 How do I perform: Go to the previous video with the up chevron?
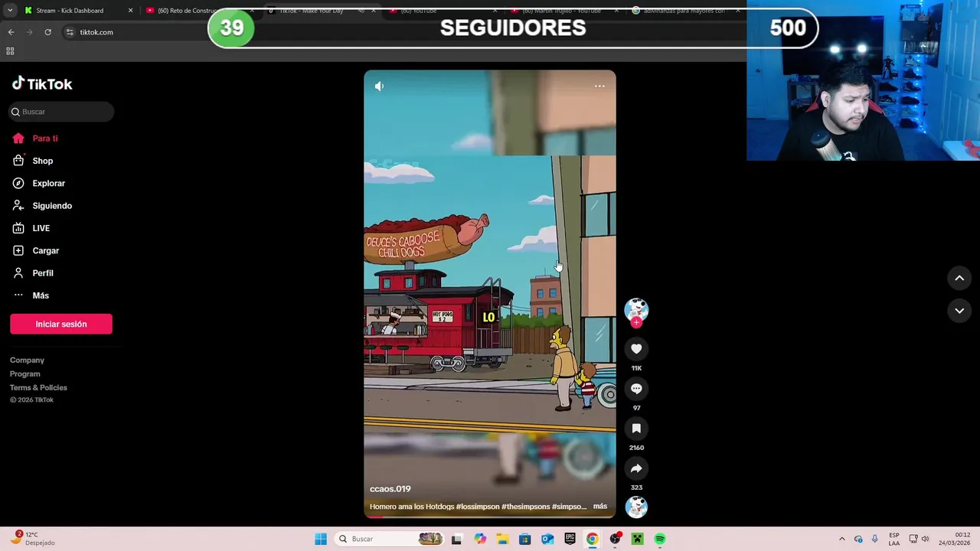959,278
